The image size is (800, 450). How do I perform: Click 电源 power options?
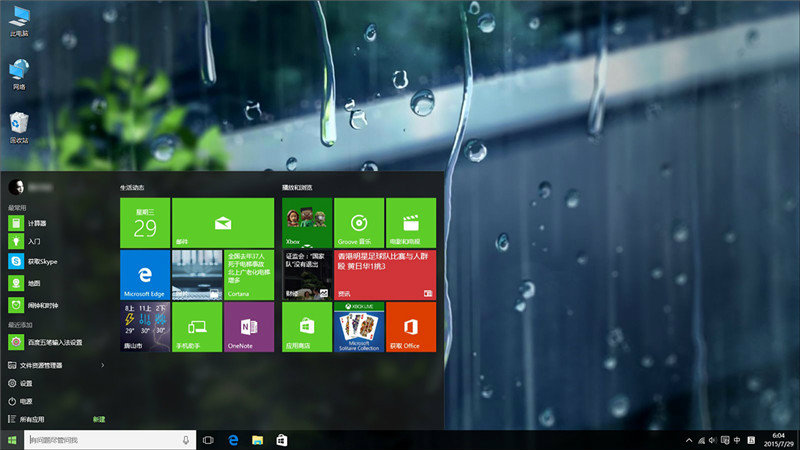[x=26, y=401]
